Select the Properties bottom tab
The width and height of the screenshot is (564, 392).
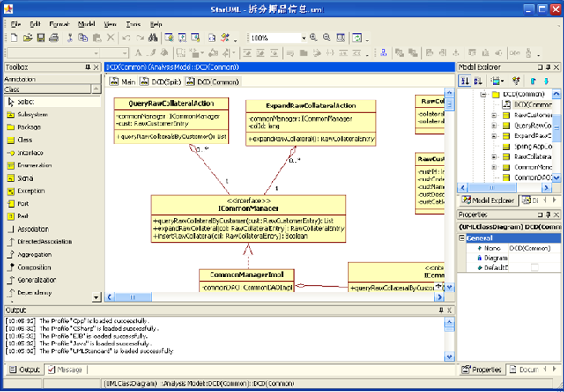(481, 370)
